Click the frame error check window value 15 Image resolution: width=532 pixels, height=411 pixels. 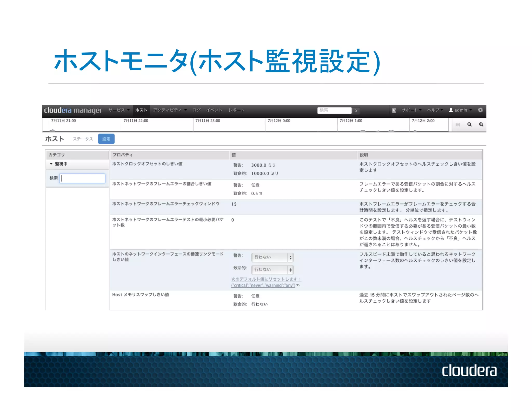click(234, 204)
